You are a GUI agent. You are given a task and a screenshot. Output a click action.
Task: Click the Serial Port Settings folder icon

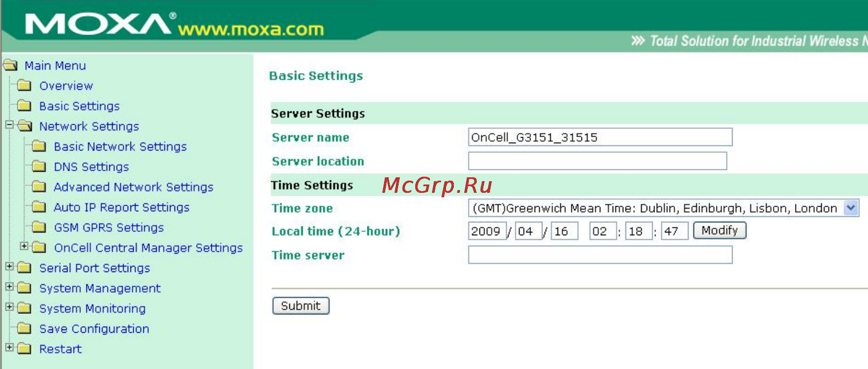24,268
